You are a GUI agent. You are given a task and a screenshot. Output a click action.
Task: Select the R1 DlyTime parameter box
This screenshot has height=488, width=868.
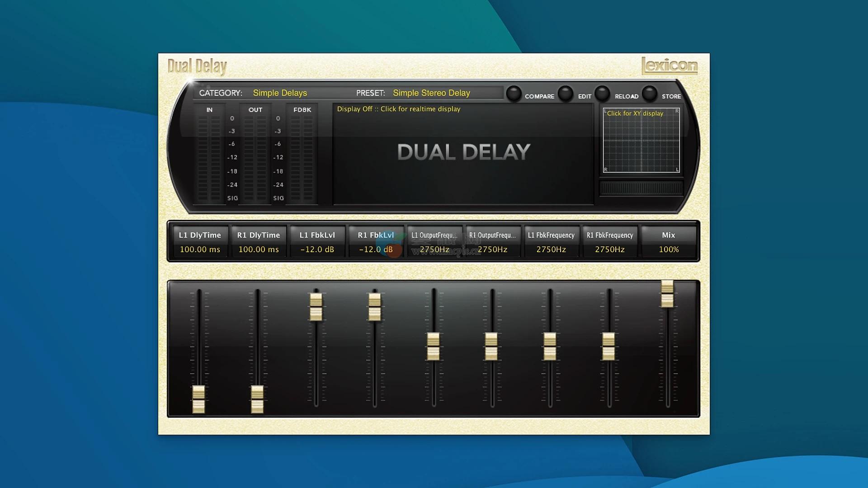point(259,242)
